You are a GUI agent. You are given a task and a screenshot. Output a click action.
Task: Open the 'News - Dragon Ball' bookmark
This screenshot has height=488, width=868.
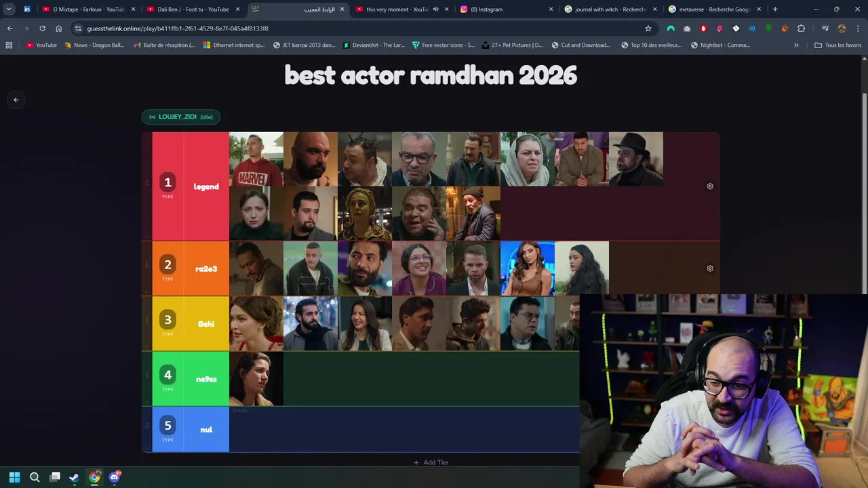(x=95, y=45)
